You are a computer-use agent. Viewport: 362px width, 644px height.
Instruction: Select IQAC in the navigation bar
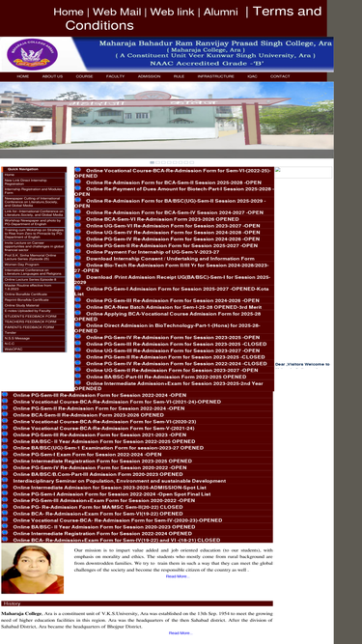tap(252, 76)
